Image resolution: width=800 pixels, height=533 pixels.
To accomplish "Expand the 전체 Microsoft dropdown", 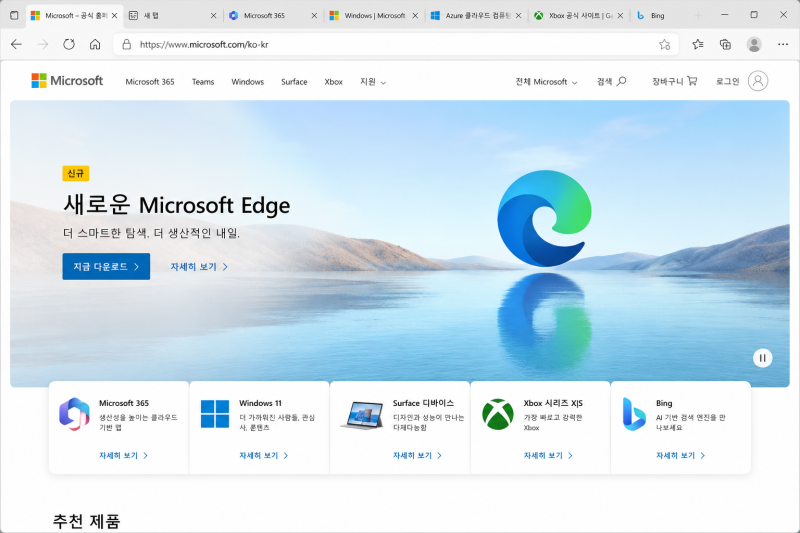I will tap(546, 82).
